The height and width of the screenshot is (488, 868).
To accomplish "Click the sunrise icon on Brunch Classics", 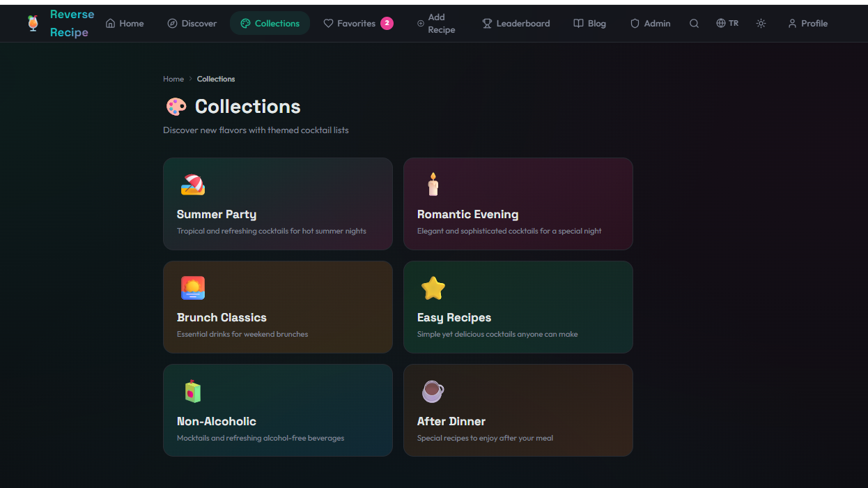I will tap(192, 287).
